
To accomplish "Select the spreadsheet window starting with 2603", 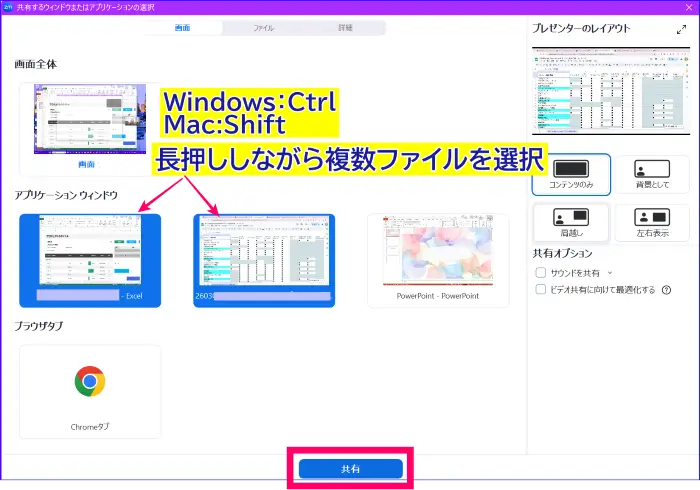I will tap(264, 261).
